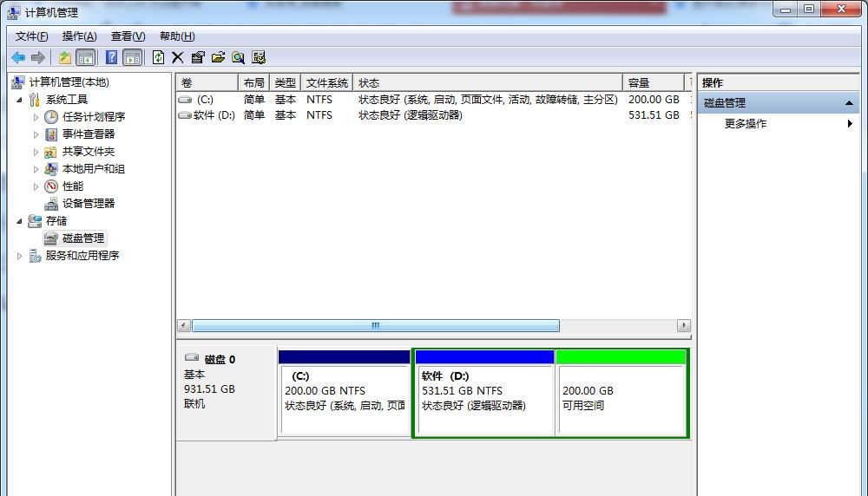The width and height of the screenshot is (868, 496).
Task: Click the settings list toolbar icon with gear
Action: (259, 57)
